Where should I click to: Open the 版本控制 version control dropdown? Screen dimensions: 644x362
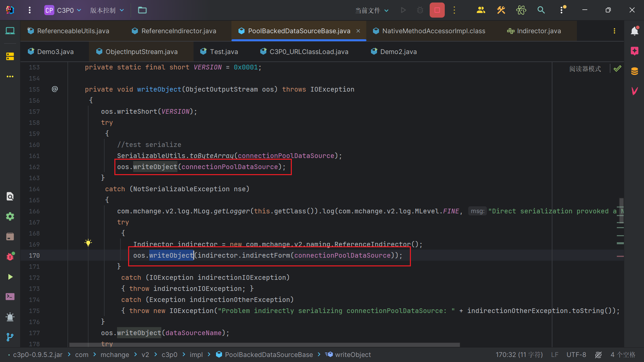pos(107,10)
